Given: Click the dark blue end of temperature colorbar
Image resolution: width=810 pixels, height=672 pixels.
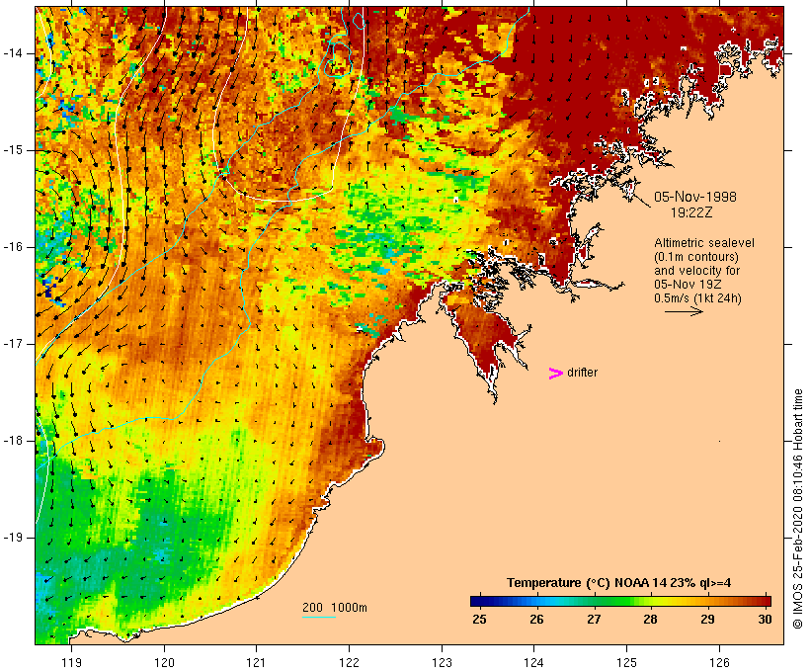Looking at the screenshot, I should 476,601.
